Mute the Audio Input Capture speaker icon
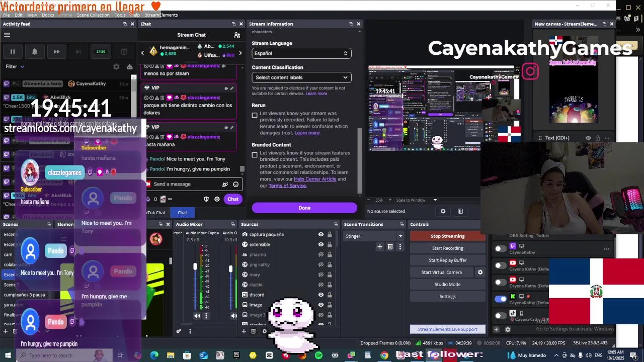 (197, 316)
